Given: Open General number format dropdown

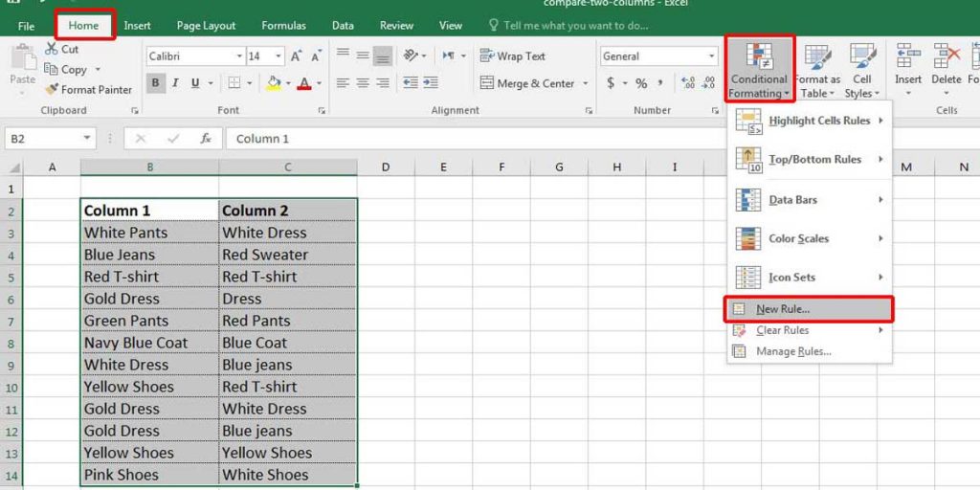Looking at the screenshot, I should coord(711,56).
